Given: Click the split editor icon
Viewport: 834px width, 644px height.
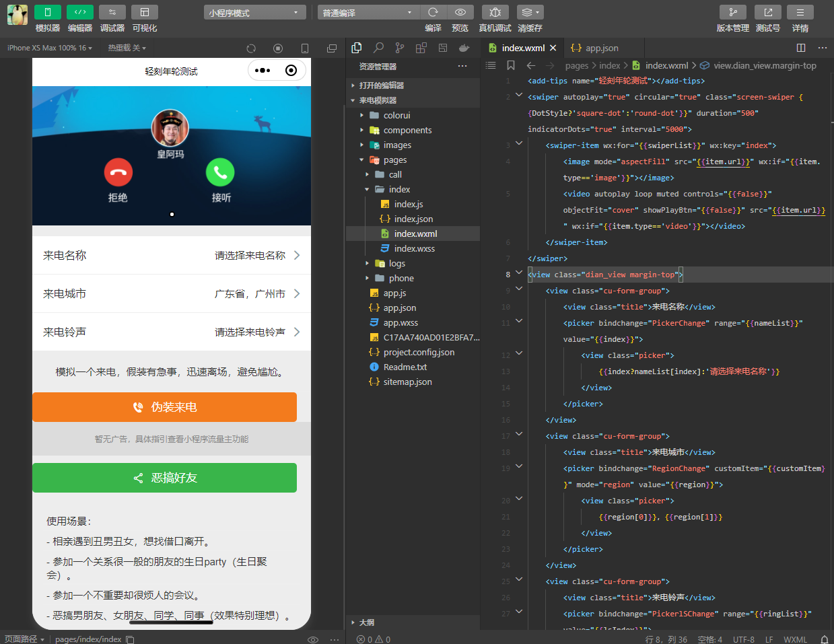Looking at the screenshot, I should (x=801, y=48).
